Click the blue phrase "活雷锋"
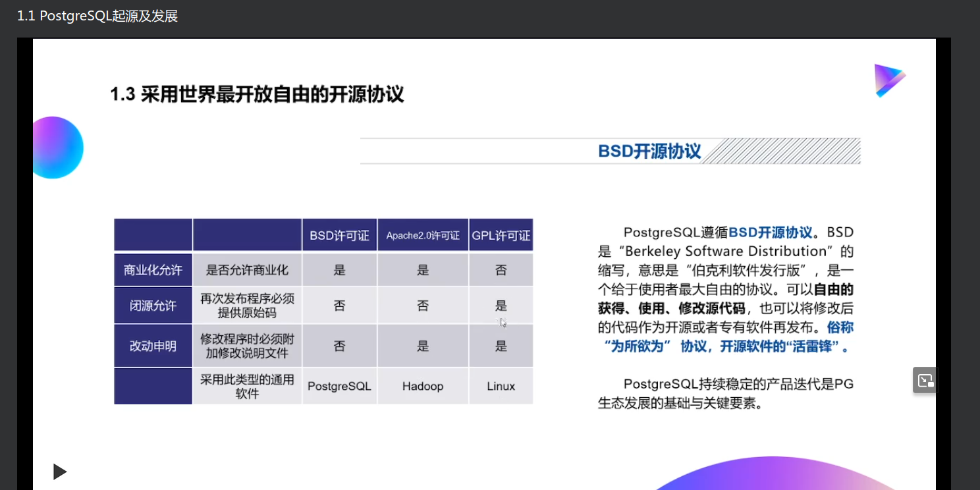Screen dimensions: 980x490 click(812, 347)
